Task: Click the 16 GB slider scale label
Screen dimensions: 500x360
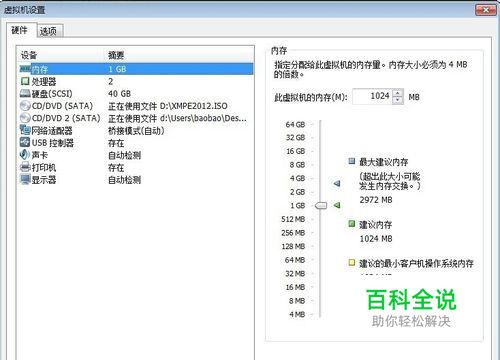Action: [295, 151]
